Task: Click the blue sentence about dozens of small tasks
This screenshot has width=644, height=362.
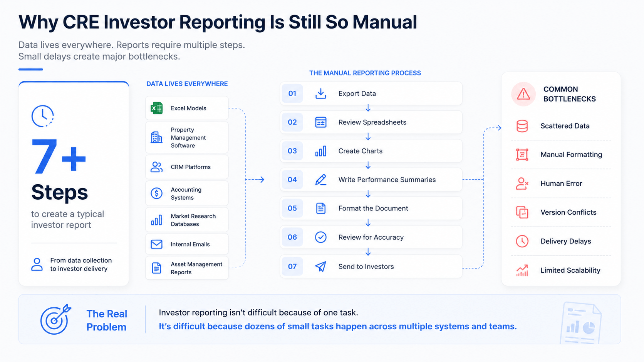Action: point(338,326)
